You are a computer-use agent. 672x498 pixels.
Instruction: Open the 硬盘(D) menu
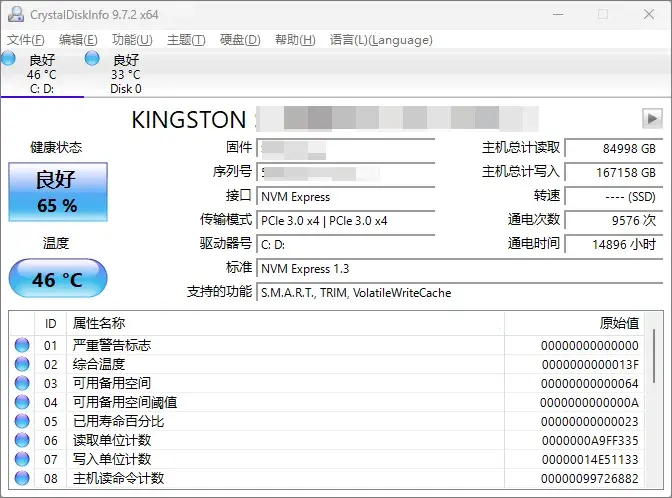click(240, 40)
